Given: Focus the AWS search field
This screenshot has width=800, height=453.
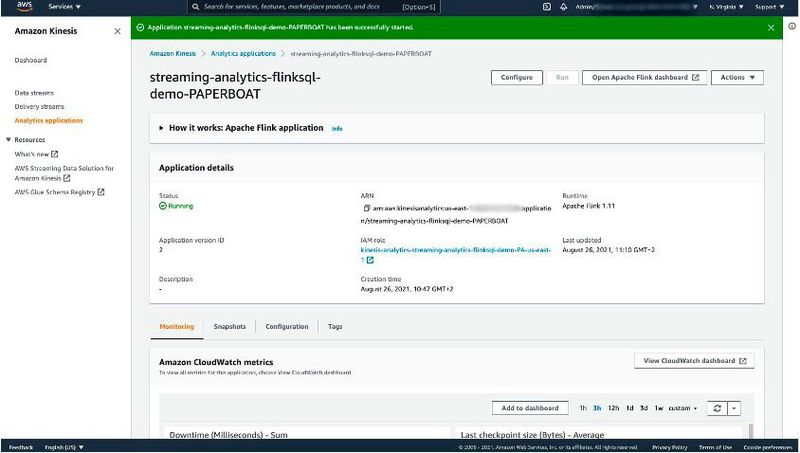Looking at the screenshot, I should pos(314,7).
